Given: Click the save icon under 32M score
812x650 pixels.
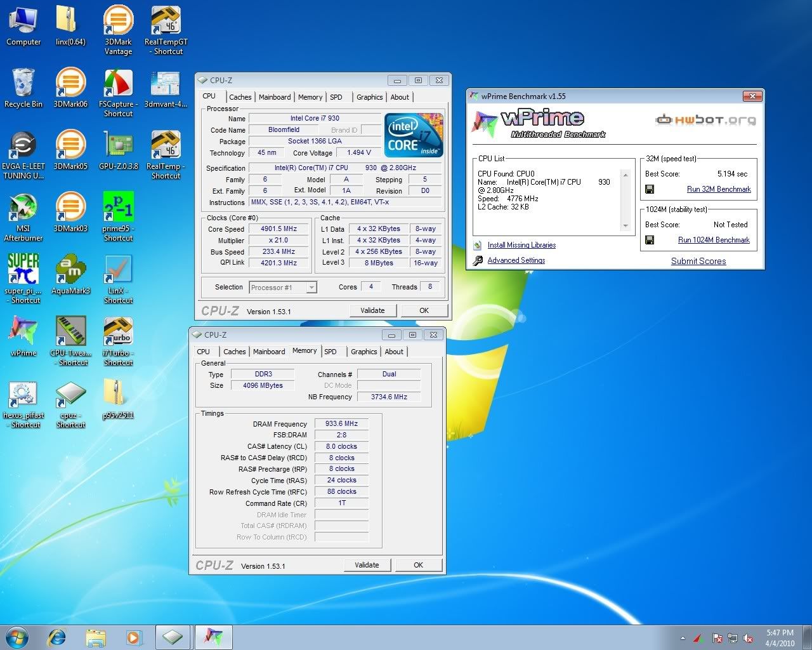Looking at the screenshot, I should tap(650, 189).
